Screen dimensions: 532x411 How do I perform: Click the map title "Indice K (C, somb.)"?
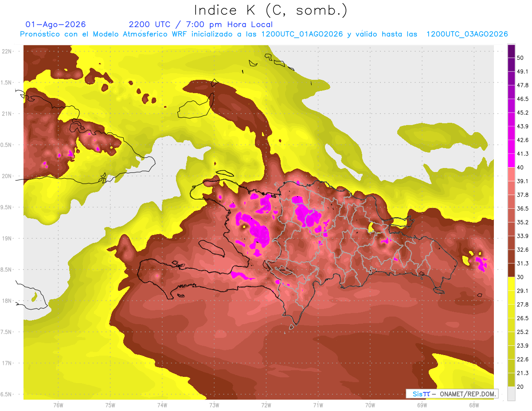[271, 10]
